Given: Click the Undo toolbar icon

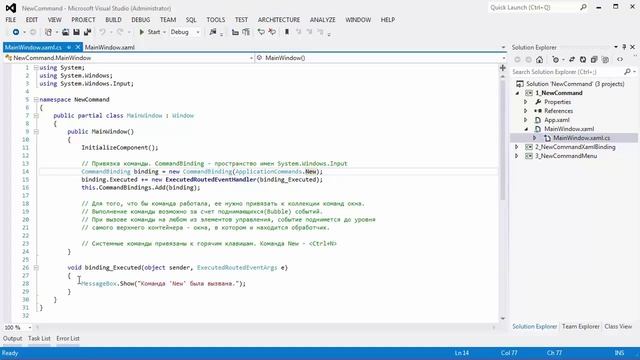Looking at the screenshot, I should 102,32.
